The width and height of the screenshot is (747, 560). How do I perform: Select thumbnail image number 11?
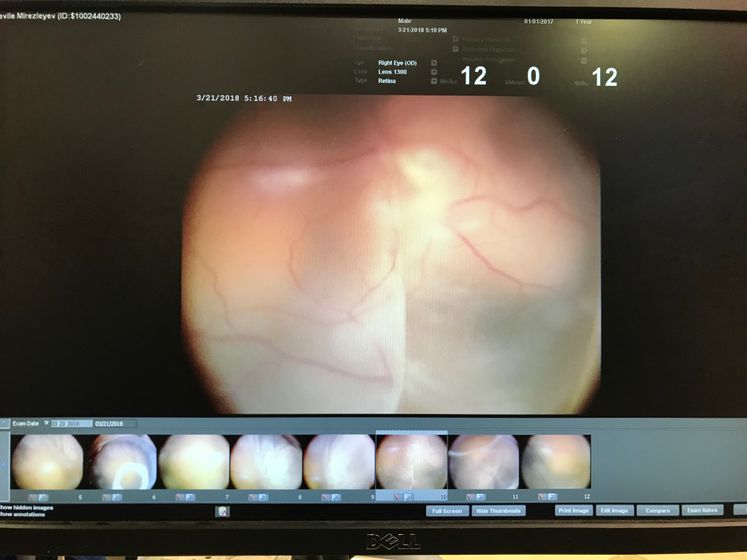484,462
